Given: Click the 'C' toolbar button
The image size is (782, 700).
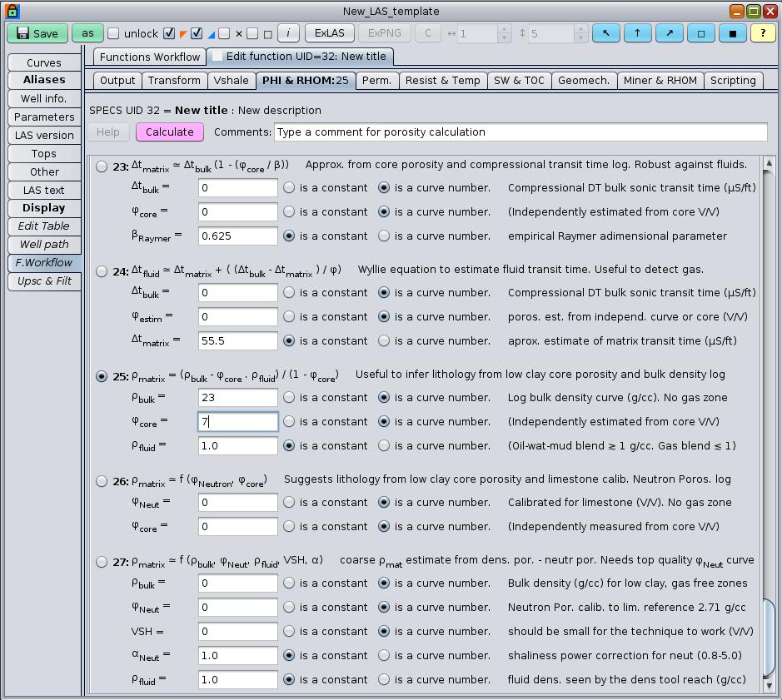Looking at the screenshot, I should [x=428, y=33].
